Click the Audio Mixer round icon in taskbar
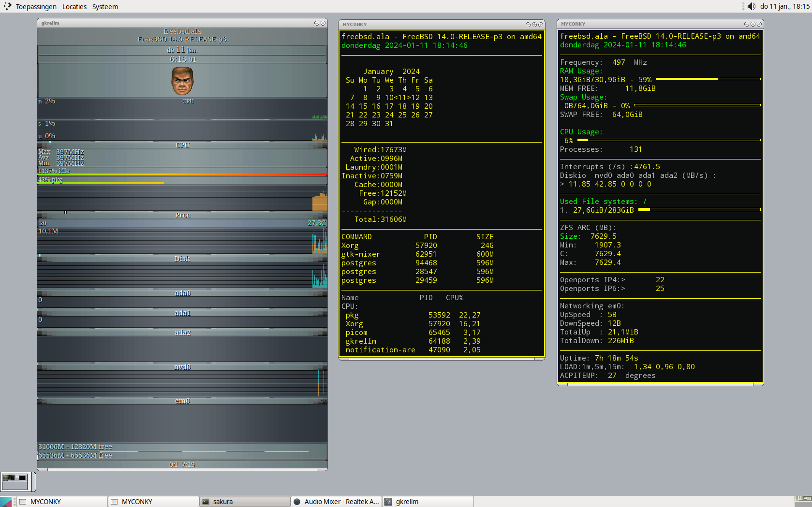812x507 pixels. click(x=297, y=502)
